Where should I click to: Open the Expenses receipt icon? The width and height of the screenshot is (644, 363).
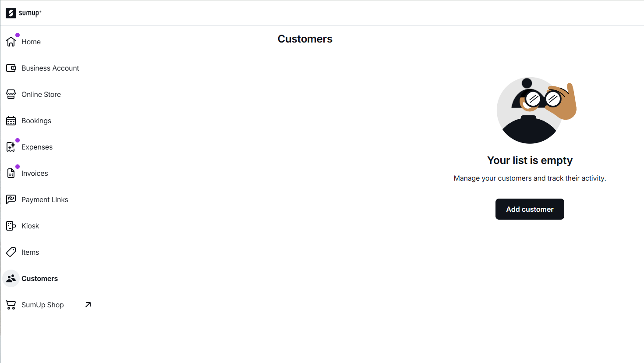tap(11, 147)
